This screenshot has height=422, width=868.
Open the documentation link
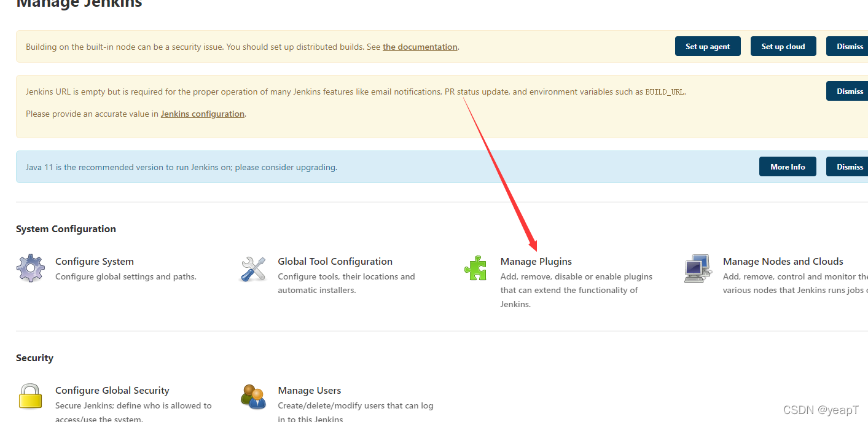(420, 47)
